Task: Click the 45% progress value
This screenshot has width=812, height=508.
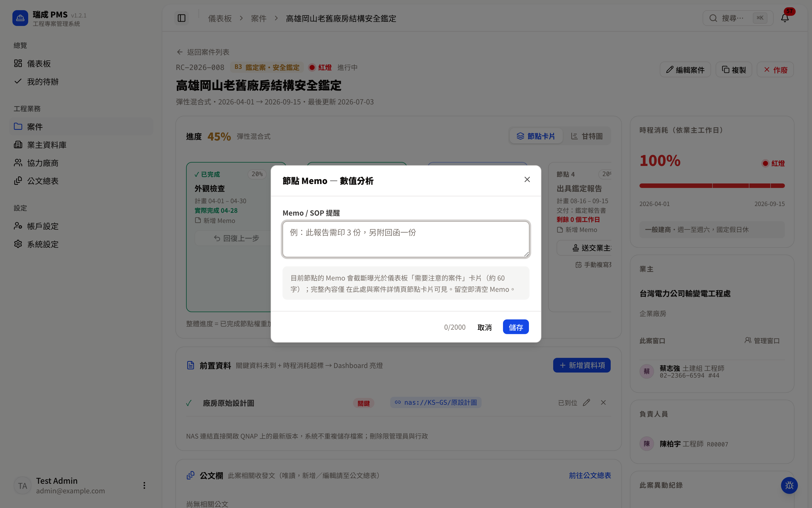Action: coord(219,136)
